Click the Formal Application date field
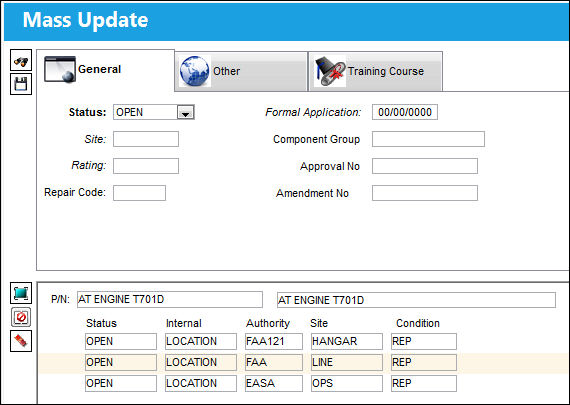The width and height of the screenshot is (570, 405). (405, 112)
